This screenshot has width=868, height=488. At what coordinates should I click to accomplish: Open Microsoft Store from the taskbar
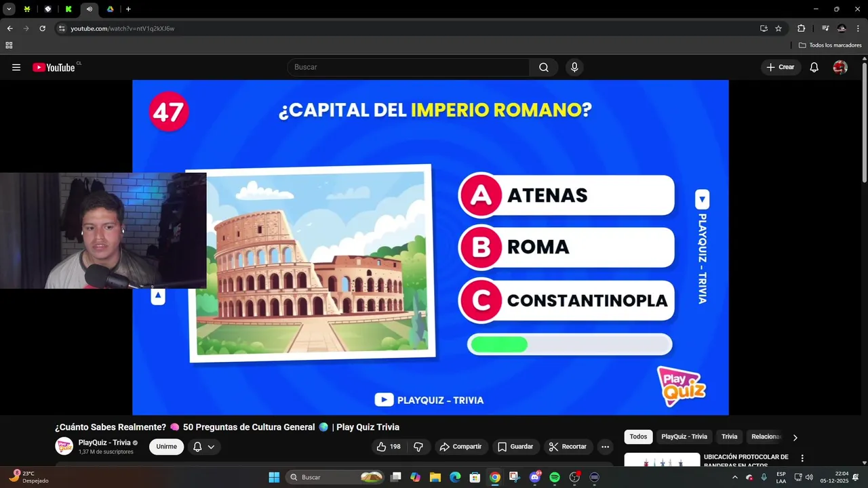[475, 477]
